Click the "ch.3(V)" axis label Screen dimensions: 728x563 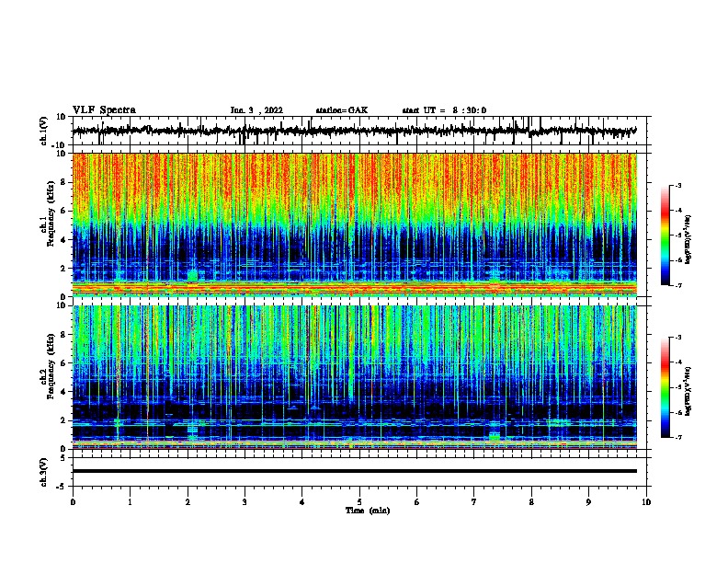[44, 472]
